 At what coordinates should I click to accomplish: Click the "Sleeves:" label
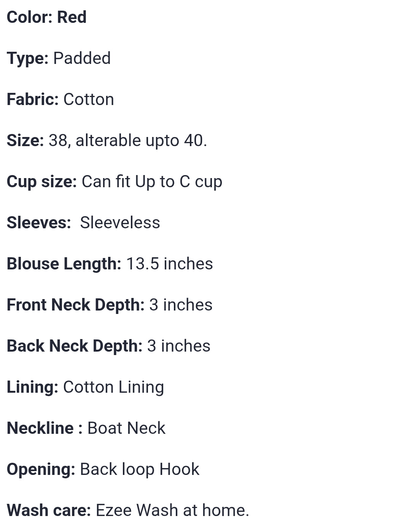39,223
